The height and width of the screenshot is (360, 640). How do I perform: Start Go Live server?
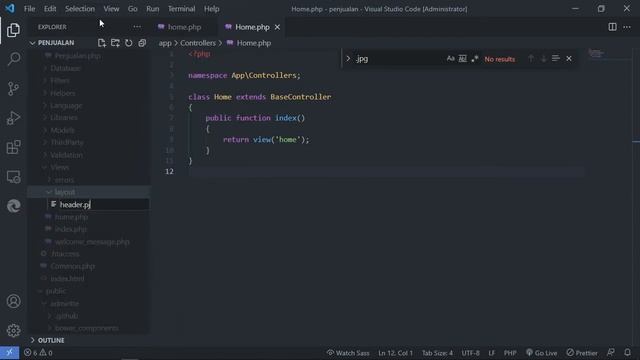tap(541, 353)
